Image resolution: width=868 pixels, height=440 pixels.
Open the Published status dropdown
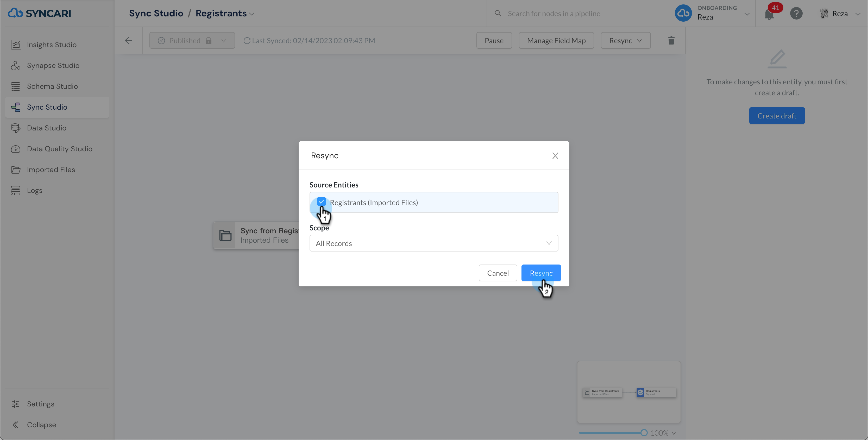click(x=192, y=40)
